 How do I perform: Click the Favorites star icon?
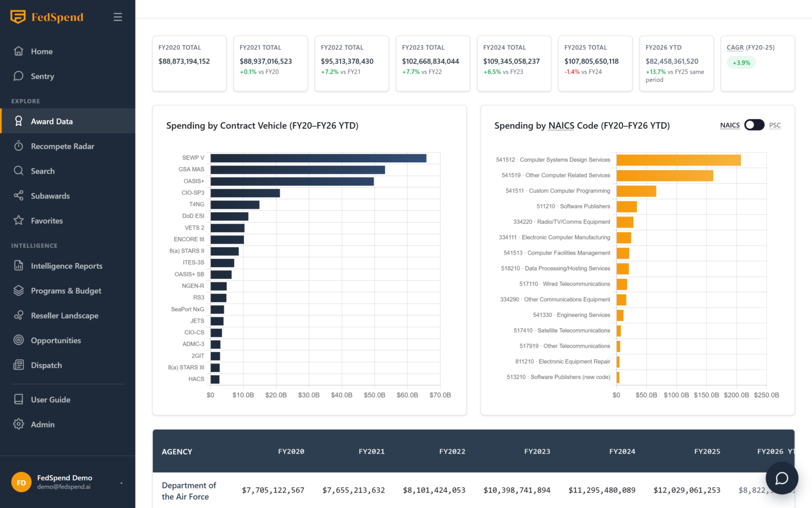(x=19, y=221)
